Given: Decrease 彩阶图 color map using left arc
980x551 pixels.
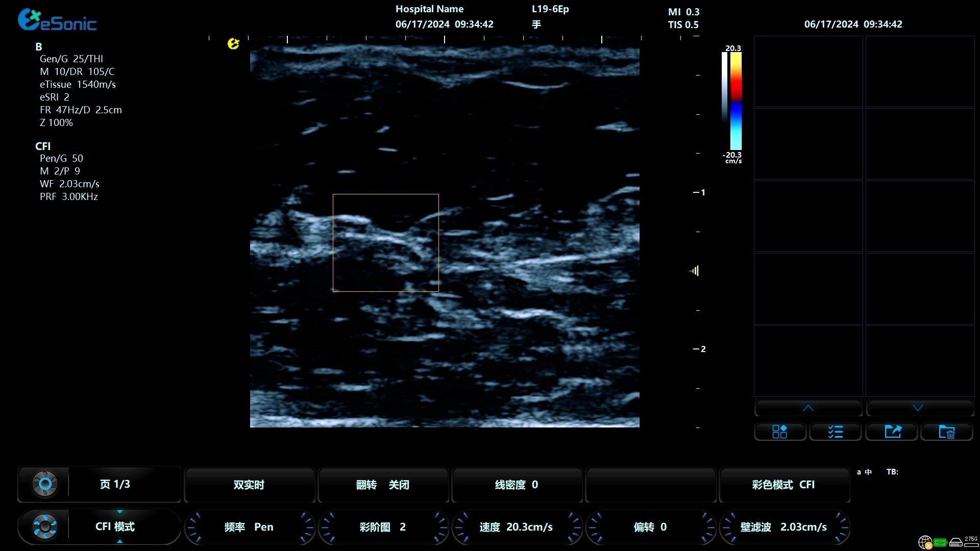Looking at the screenshot, I should click(328, 527).
